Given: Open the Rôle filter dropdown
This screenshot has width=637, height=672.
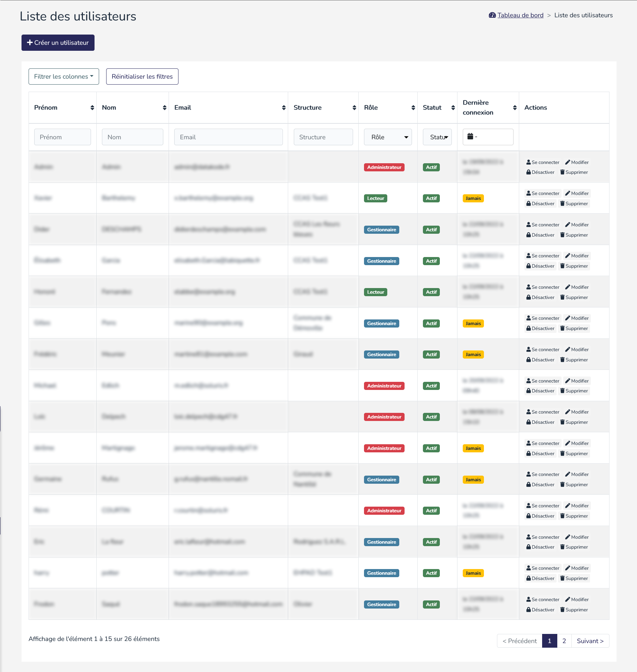Looking at the screenshot, I should point(388,137).
